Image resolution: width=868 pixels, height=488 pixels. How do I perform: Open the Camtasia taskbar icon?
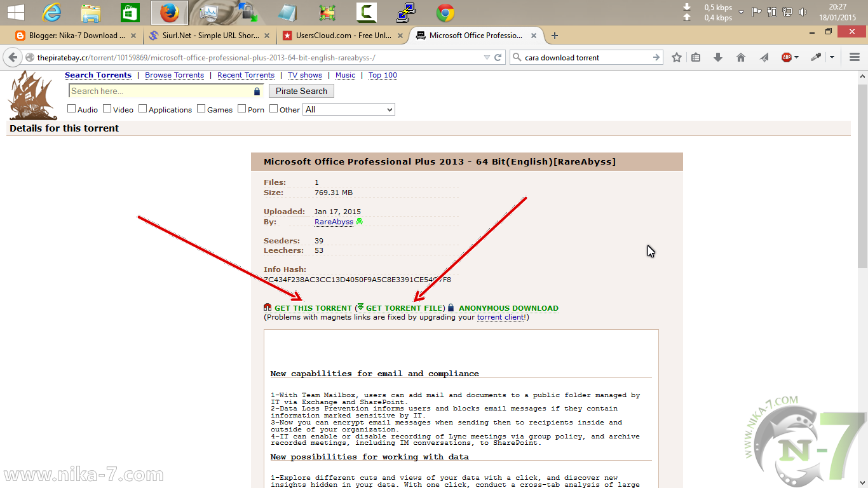coord(366,12)
